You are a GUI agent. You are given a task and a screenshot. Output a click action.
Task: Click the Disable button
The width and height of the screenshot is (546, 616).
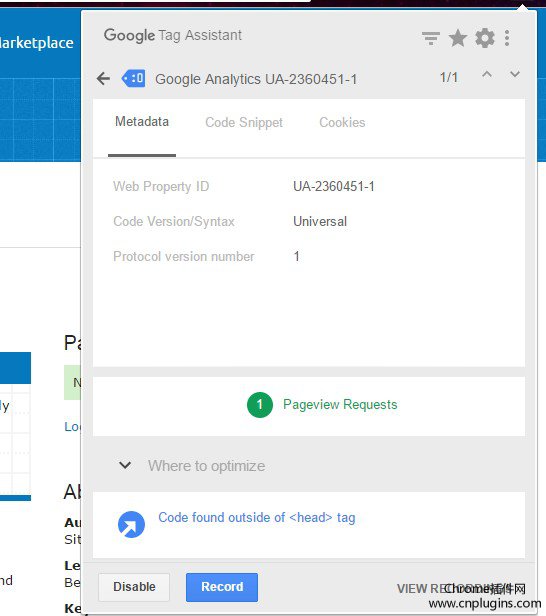tap(134, 587)
